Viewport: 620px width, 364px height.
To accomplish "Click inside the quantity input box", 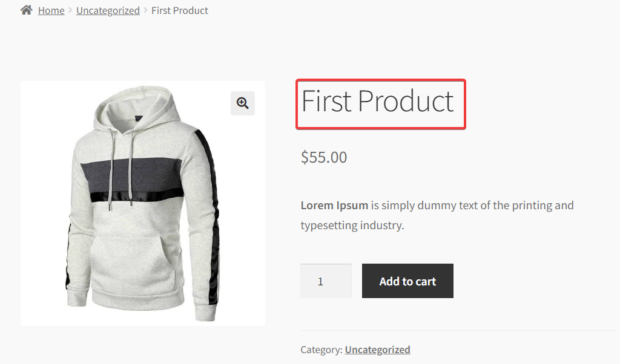I will point(326,281).
